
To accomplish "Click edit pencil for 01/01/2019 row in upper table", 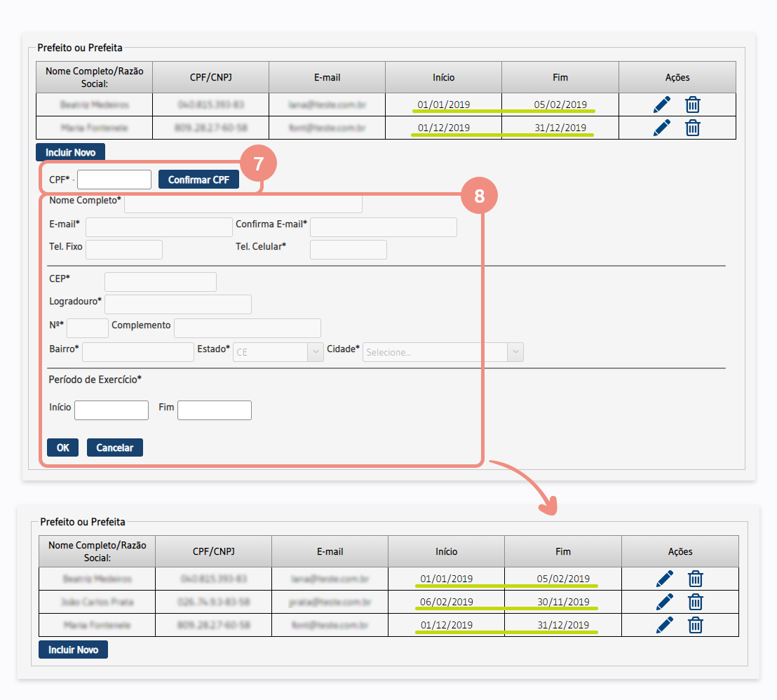I will [661, 105].
